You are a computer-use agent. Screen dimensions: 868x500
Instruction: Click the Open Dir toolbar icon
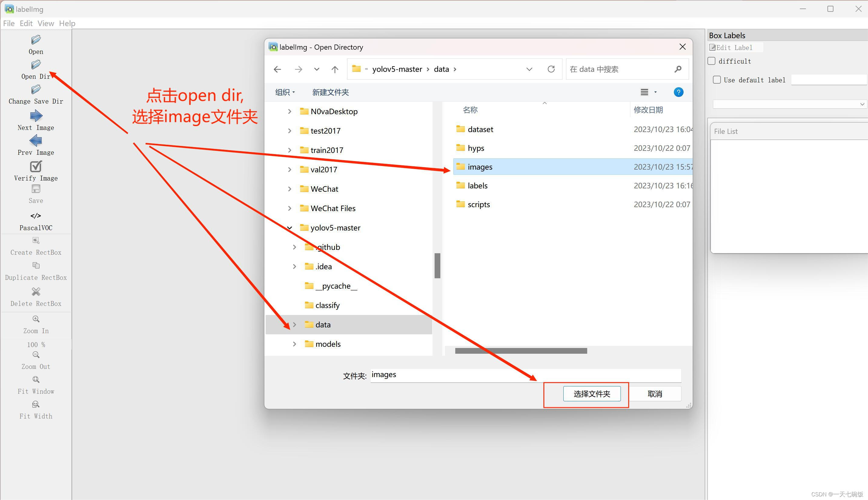(x=36, y=65)
